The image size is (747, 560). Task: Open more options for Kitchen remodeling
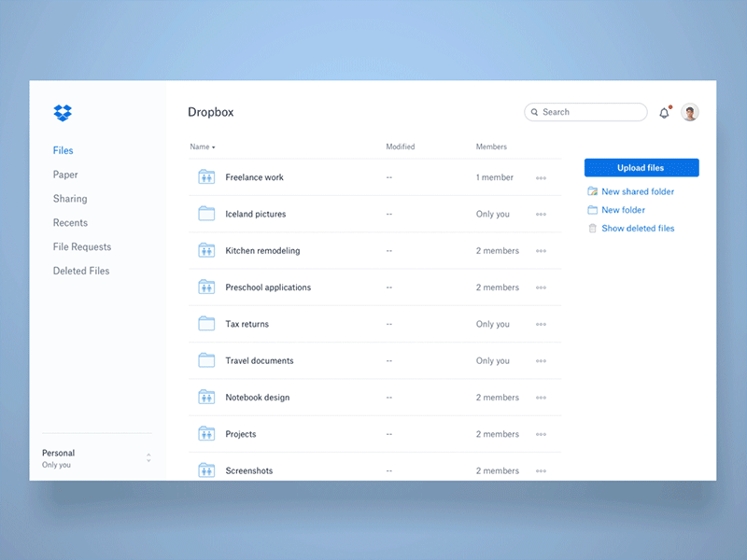[541, 251]
